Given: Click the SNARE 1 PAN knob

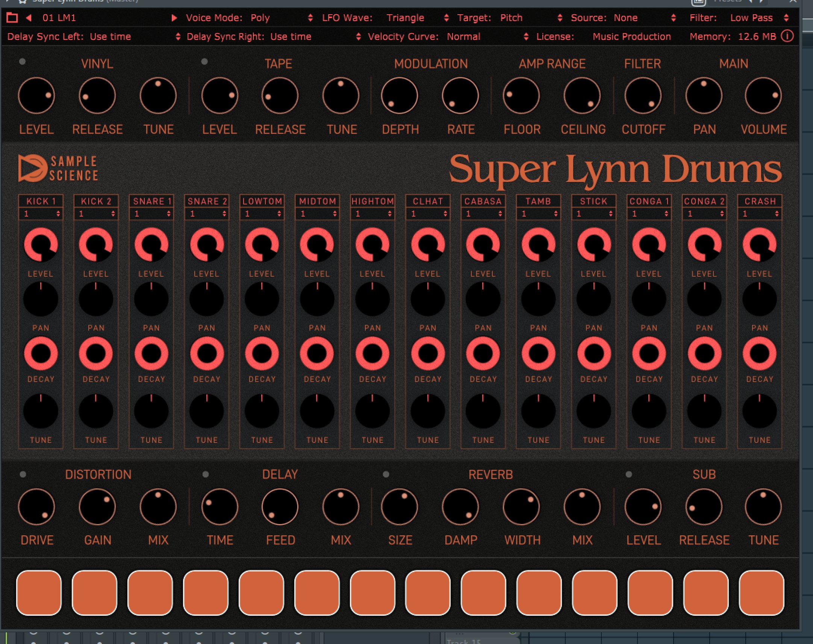Looking at the screenshot, I should (151, 299).
